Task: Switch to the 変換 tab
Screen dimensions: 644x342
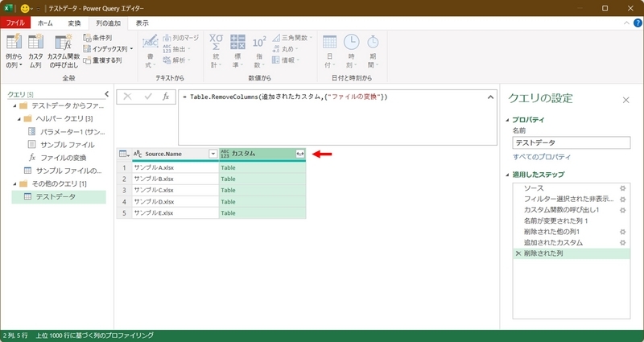Action: 74,23
